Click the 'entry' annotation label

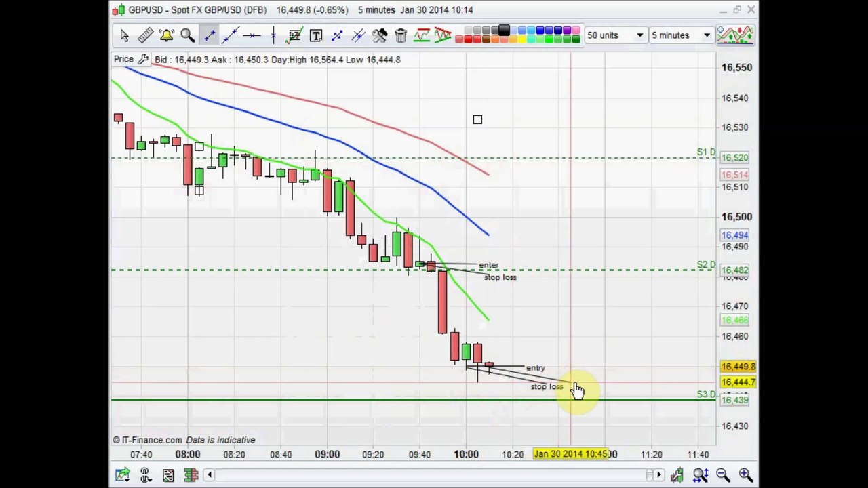pyautogui.click(x=535, y=368)
